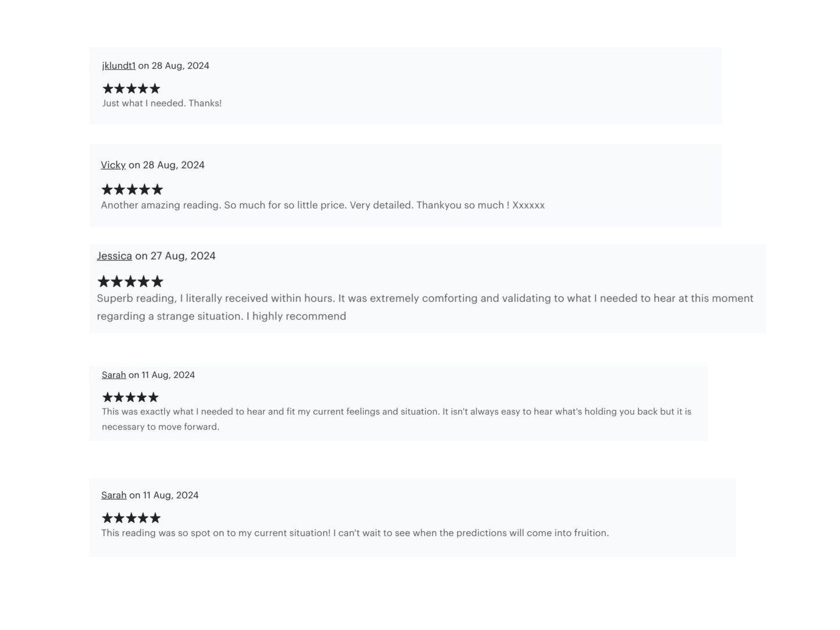Click the star rating on Jessica's review

point(130,282)
